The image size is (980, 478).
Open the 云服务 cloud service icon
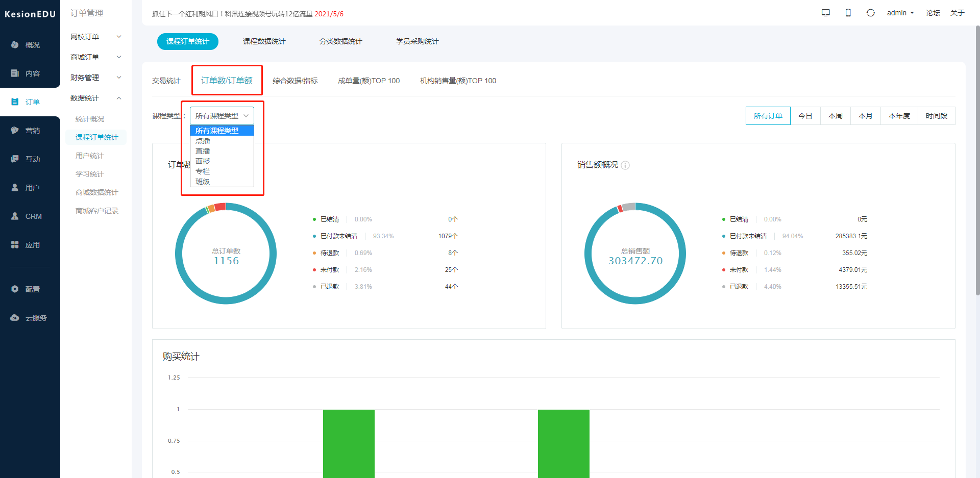(x=15, y=318)
